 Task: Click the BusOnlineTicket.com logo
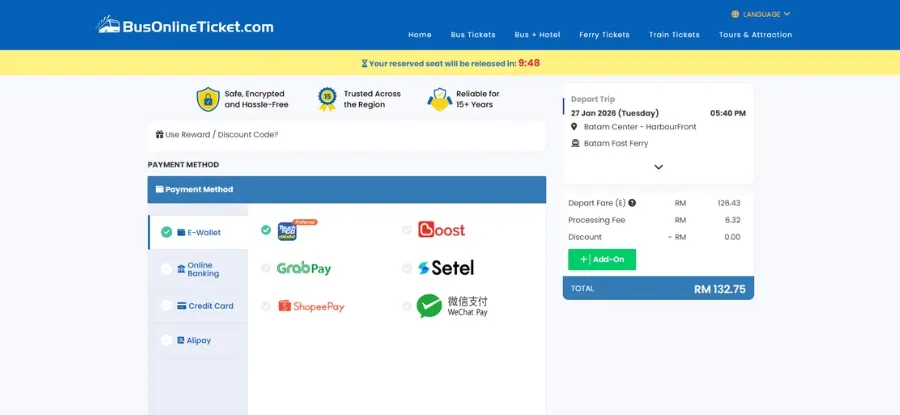(185, 25)
